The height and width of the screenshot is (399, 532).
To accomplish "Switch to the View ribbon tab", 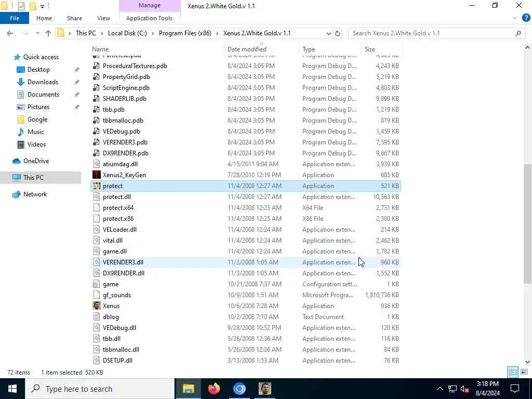I will pos(103,18).
